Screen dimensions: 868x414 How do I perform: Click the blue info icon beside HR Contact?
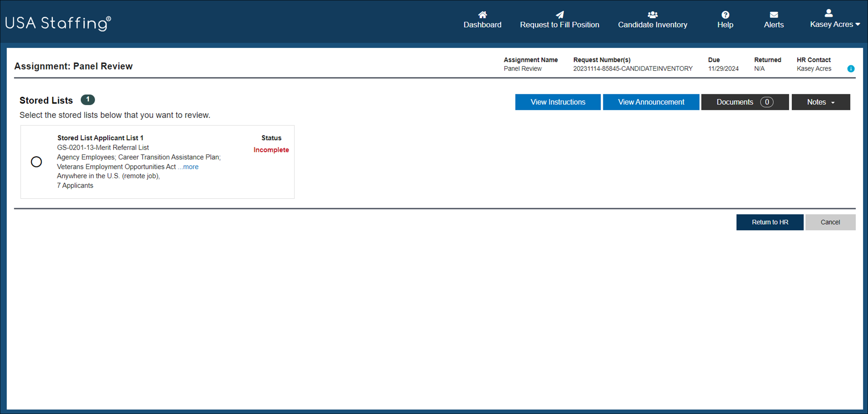coord(851,69)
